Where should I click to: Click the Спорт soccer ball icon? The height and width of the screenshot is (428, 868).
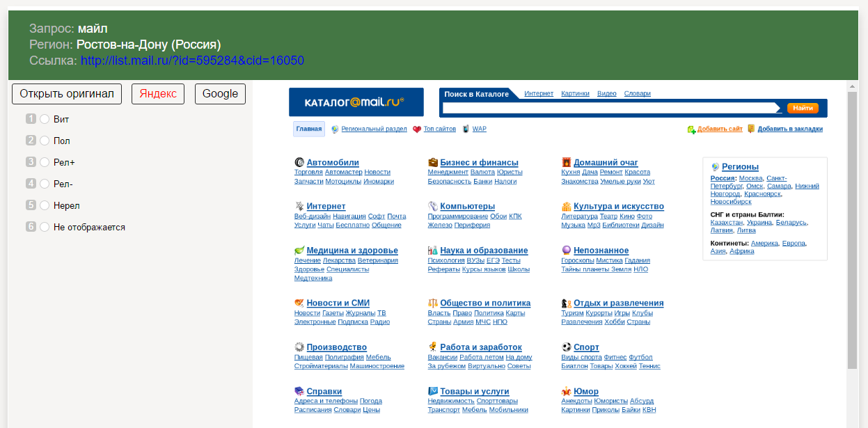coord(567,347)
